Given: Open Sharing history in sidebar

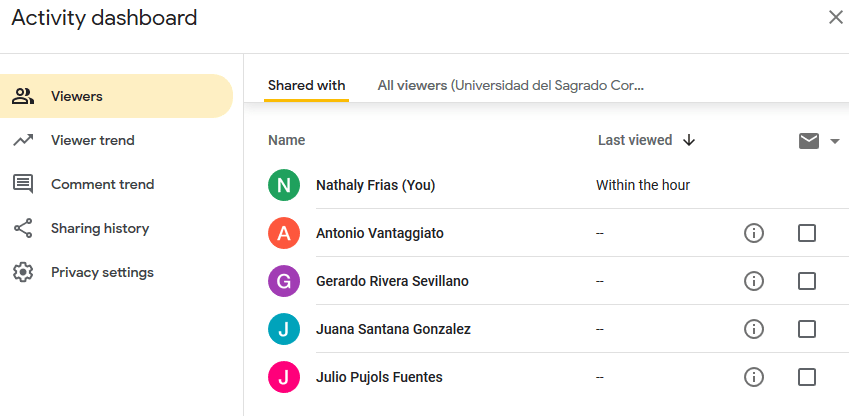Looking at the screenshot, I should click(99, 228).
